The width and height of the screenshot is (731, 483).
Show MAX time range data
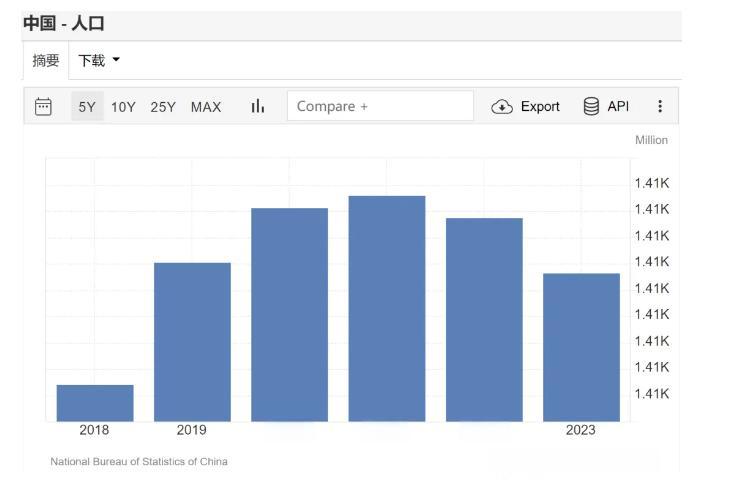tap(206, 107)
